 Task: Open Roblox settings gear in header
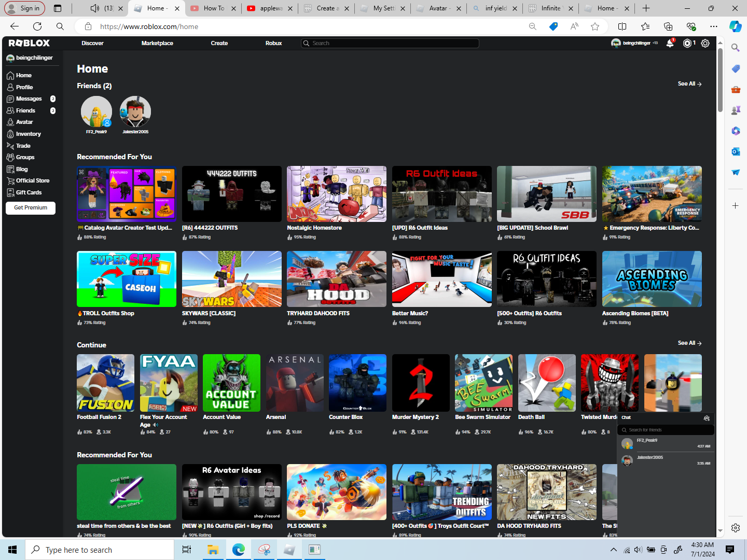pyautogui.click(x=706, y=44)
